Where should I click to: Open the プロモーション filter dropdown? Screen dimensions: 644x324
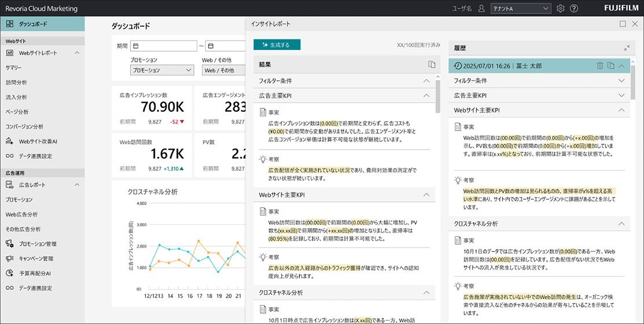pos(162,70)
